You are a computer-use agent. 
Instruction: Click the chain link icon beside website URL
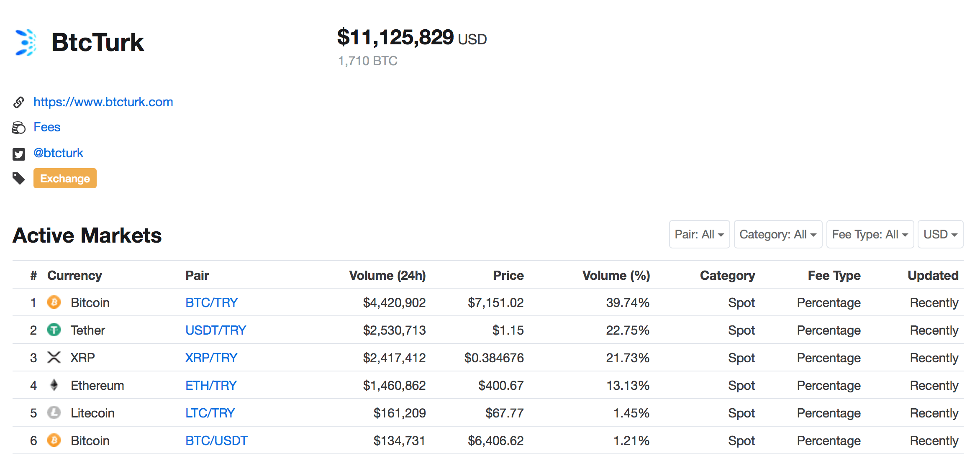(18, 102)
